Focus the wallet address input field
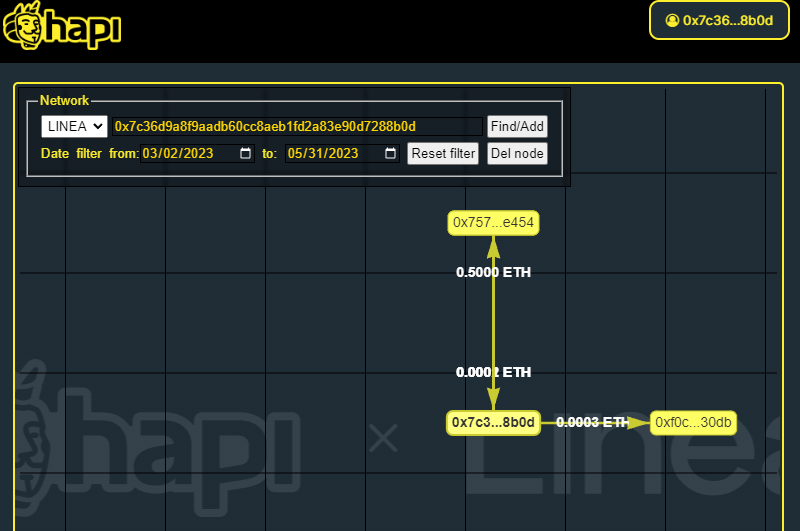 (297, 127)
